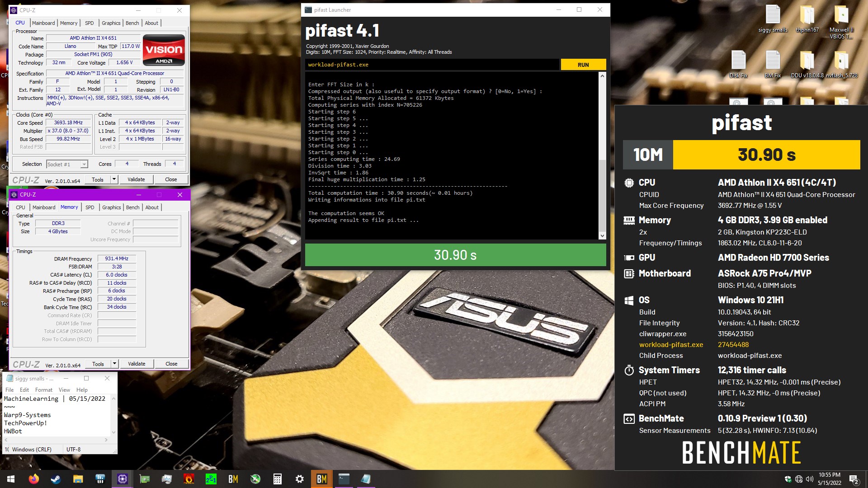This screenshot has height=488, width=868.
Task: Click the pifast console vertical scrollbar thumb
Action: tap(602, 195)
